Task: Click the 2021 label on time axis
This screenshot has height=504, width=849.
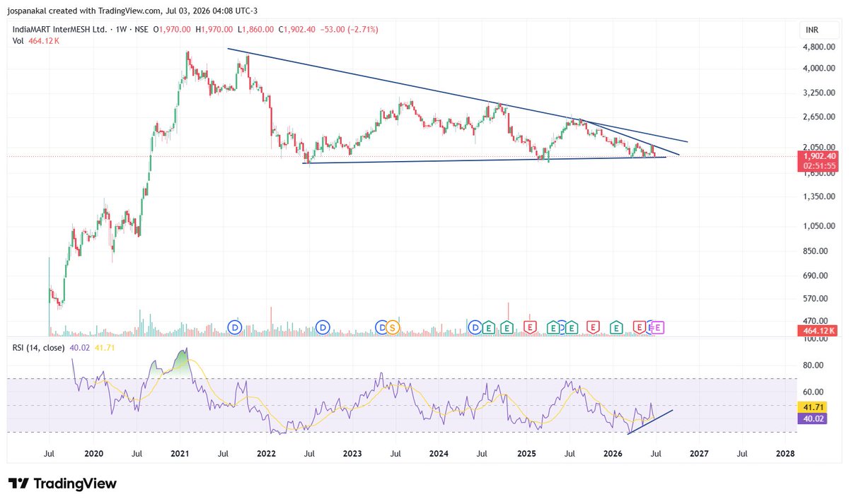Action: point(180,452)
